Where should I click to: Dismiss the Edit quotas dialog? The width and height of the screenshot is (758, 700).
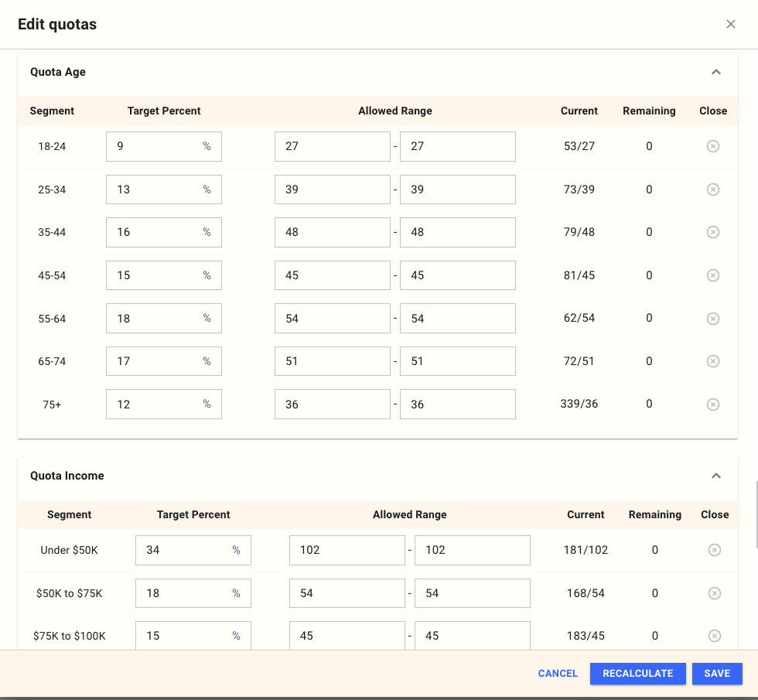(731, 24)
